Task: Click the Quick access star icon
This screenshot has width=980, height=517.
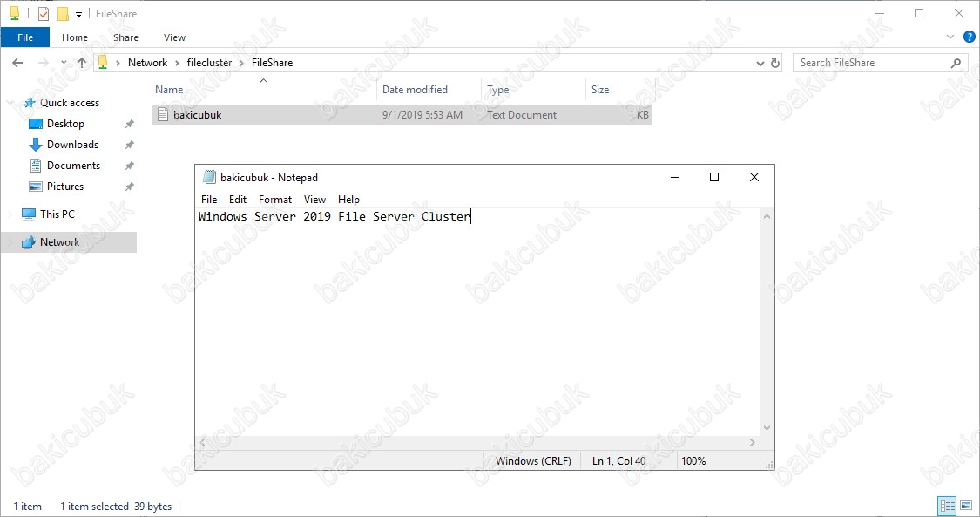Action: (29, 103)
